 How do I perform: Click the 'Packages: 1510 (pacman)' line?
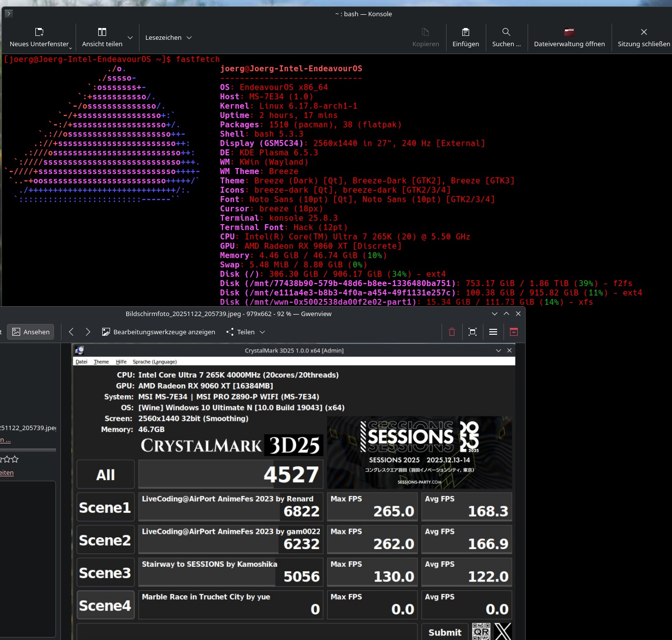click(310, 125)
